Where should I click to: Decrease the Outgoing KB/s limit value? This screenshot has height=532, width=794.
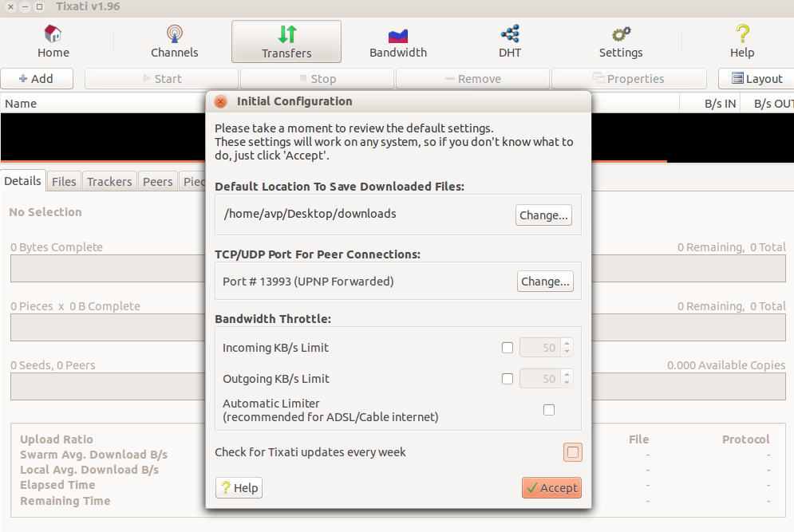(567, 383)
